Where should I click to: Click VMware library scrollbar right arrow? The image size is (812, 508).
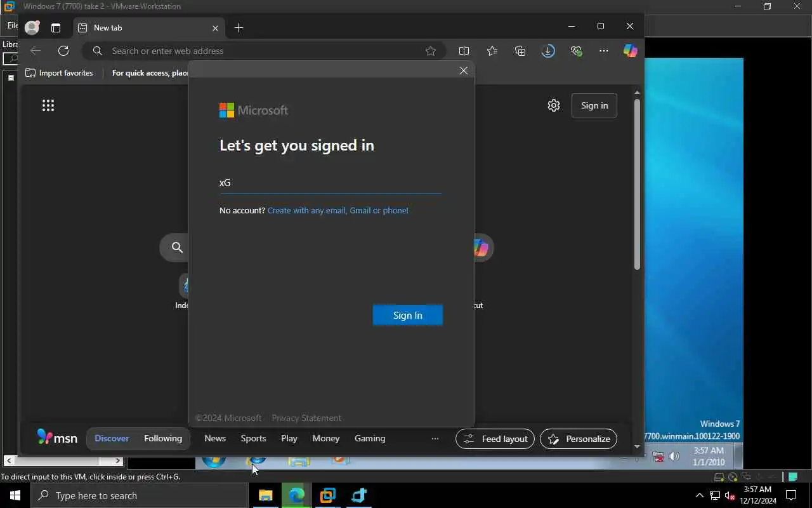119,461
